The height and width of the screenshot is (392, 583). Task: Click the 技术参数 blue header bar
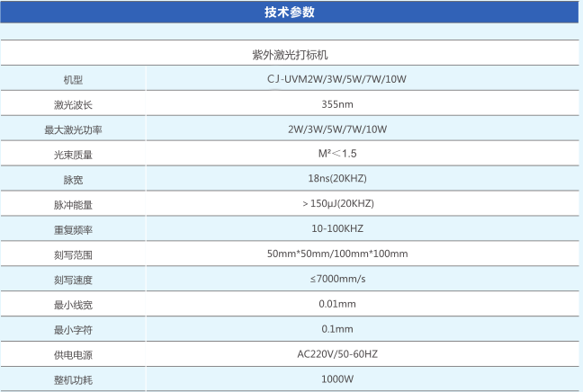pyautogui.click(x=290, y=13)
